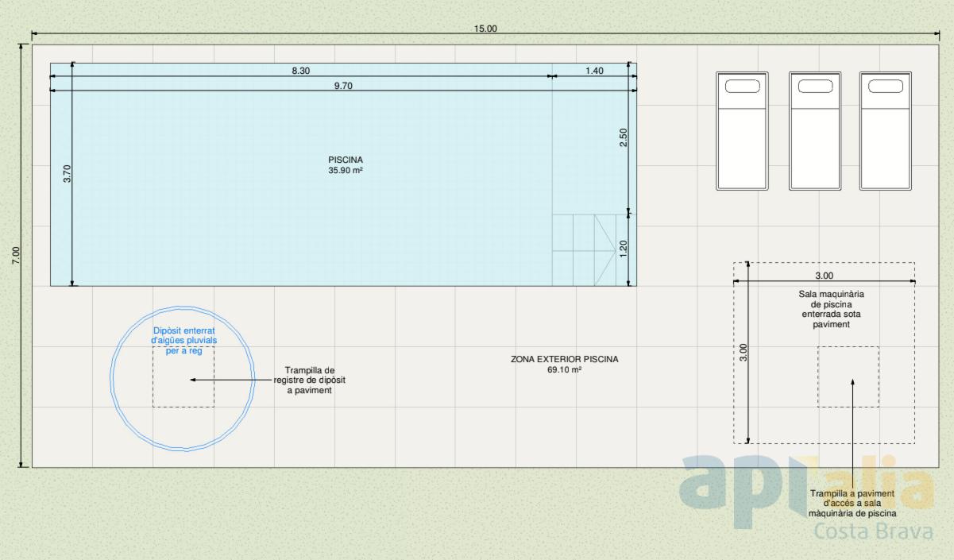Click the 3.70 pool width dimension
The image size is (954, 560).
coord(67,174)
